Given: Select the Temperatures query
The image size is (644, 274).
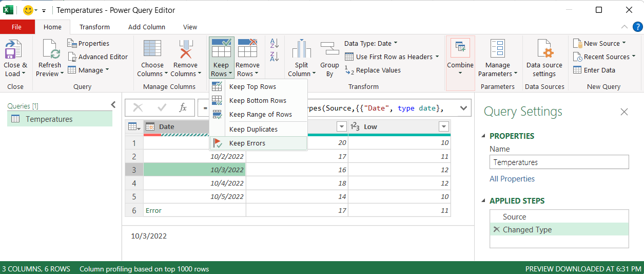Looking at the screenshot, I should click(x=60, y=119).
